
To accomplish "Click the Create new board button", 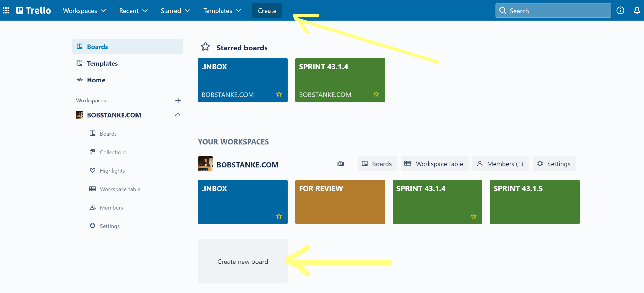I will [x=243, y=262].
